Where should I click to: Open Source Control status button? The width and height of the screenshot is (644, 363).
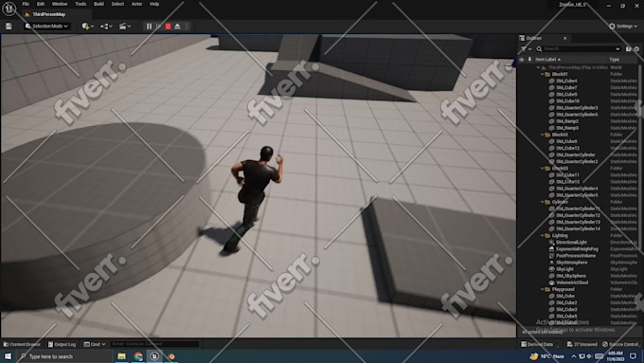620,344
